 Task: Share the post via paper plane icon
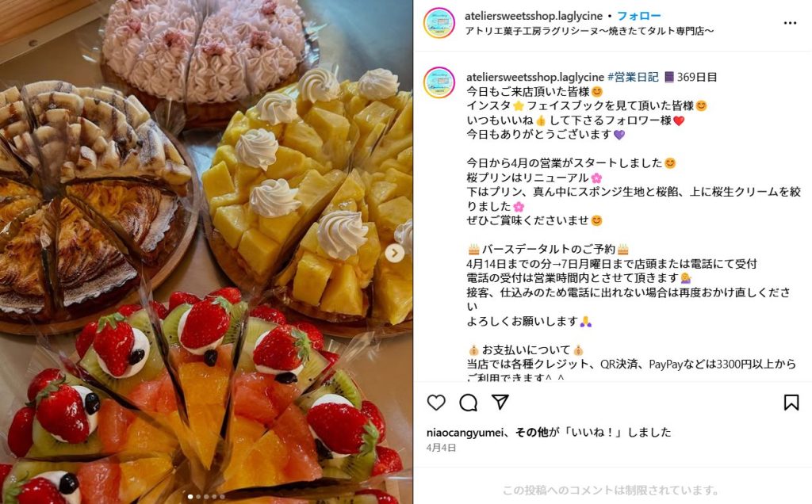click(x=500, y=402)
